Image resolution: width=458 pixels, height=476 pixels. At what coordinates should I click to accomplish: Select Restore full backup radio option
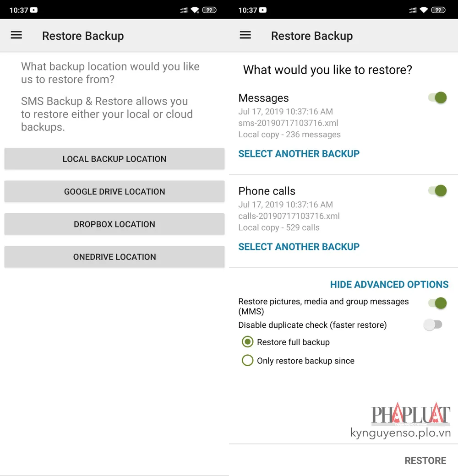[x=248, y=342]
